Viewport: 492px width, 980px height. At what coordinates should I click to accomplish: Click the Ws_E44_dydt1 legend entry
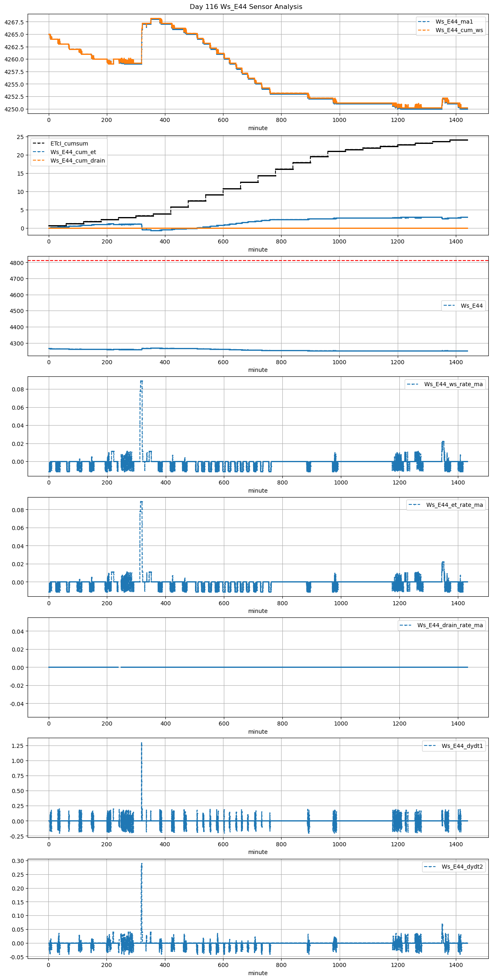[462, 746]
